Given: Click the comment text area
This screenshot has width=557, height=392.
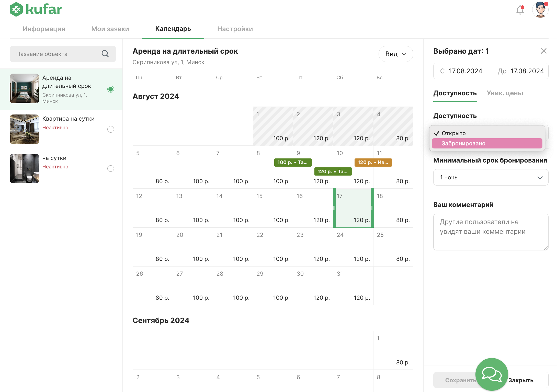Looking at the screenshot, I should 491,232.
